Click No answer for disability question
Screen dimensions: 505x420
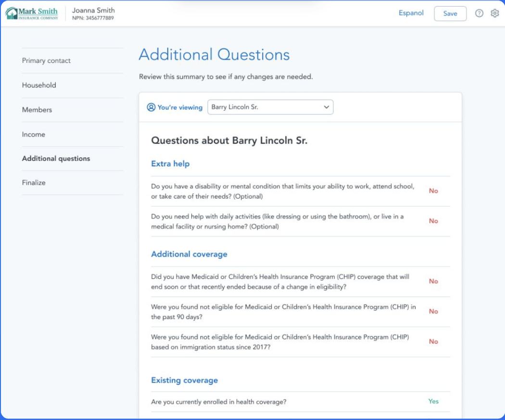point(433,191)
